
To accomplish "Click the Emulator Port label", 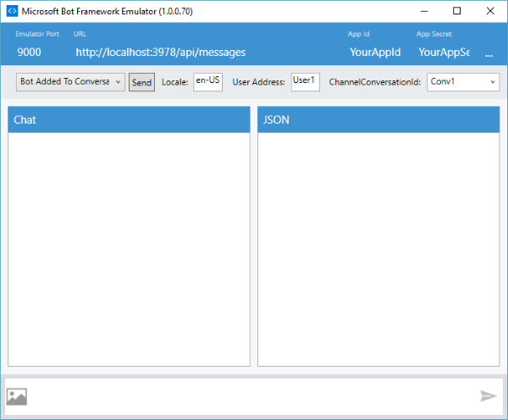I will click(x=37, y=34).
